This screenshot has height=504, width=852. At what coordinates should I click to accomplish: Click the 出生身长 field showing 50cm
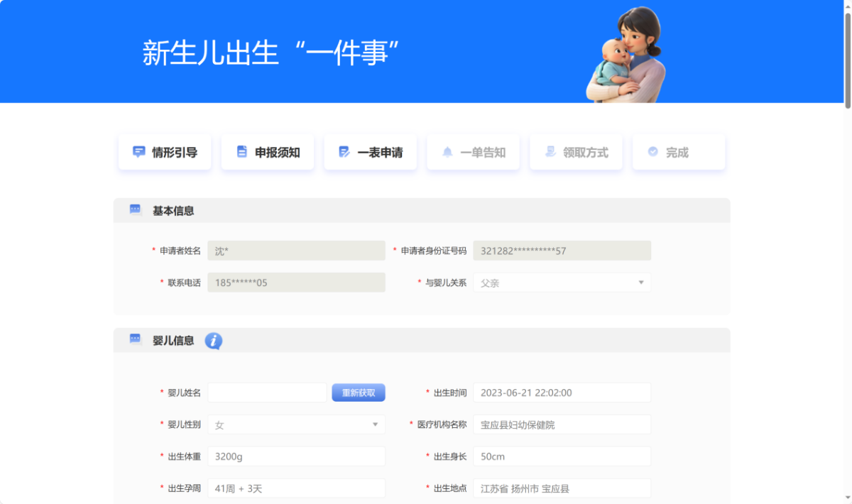[x=562, y=456]
